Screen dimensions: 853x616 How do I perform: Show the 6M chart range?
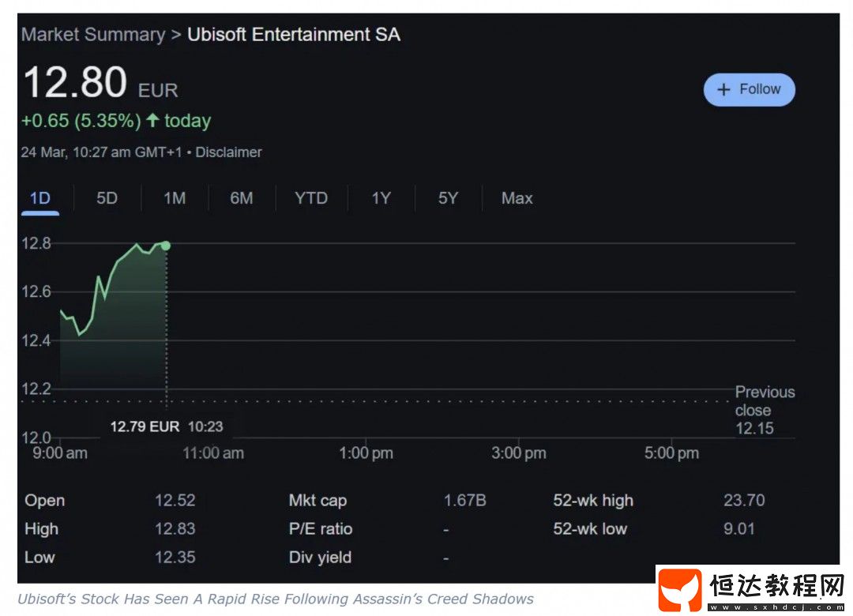(x=242, y=198)
